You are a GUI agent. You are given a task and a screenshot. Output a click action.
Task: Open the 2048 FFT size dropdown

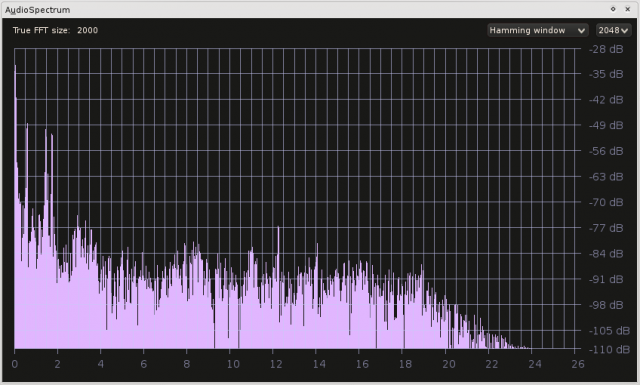tap(613, 30)
